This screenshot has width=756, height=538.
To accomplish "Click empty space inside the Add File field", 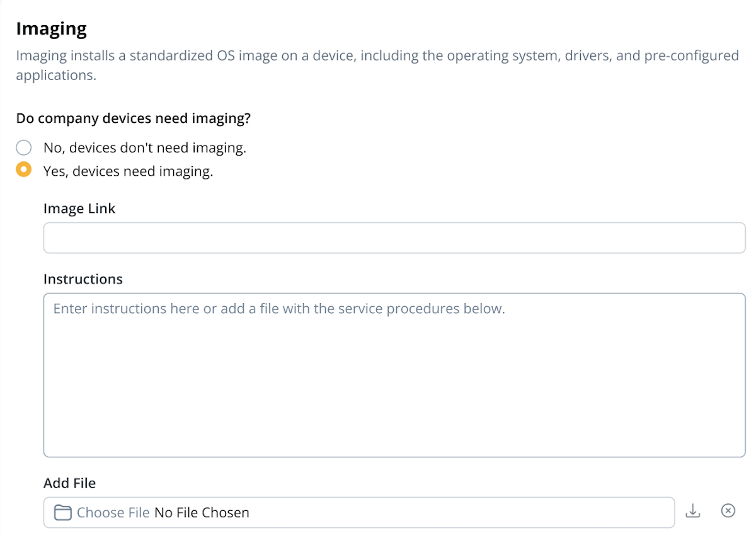I will click(x=460, y=513).
